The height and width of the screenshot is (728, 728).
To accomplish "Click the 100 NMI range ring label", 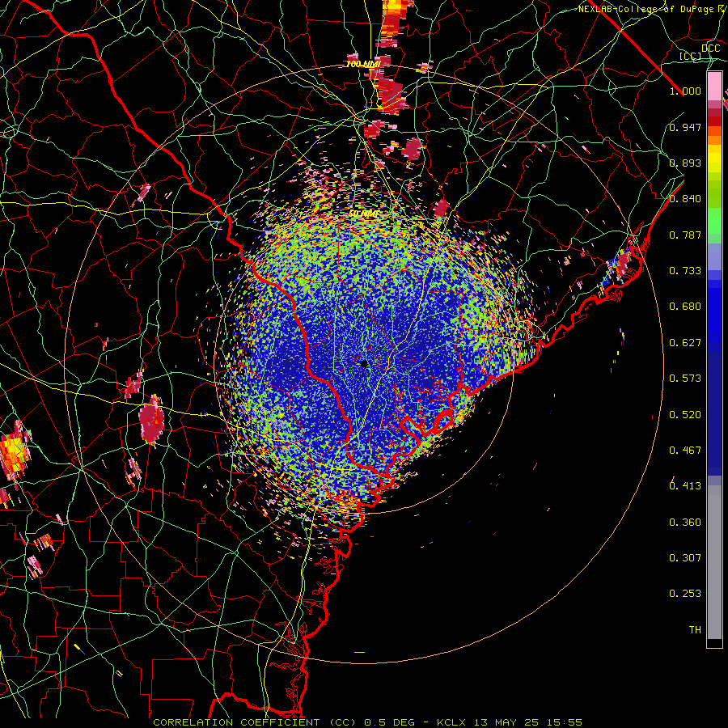I will click(x=363, y=64).
